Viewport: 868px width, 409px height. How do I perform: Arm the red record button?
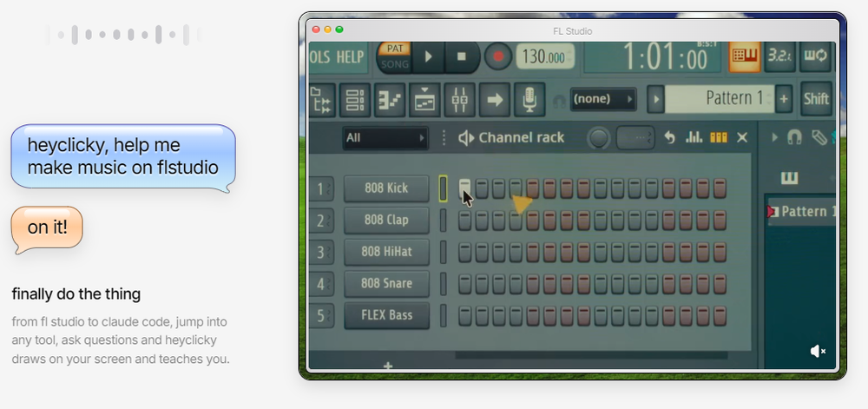pyautogui.click(x=499, y=56)
